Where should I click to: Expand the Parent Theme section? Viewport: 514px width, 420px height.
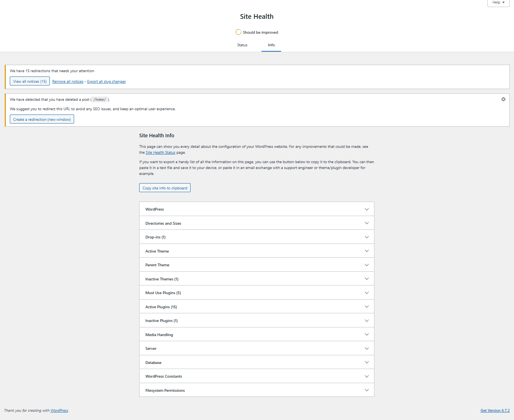click(x=257, y=265)
